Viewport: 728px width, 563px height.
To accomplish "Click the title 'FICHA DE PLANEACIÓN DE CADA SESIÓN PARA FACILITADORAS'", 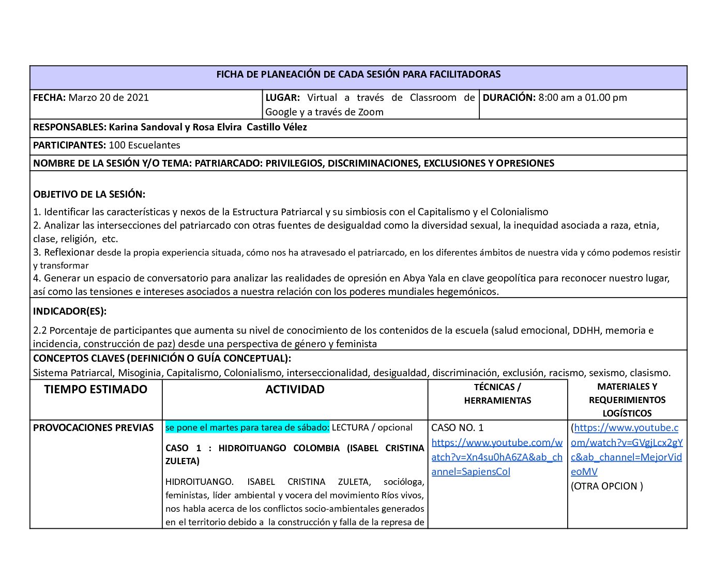I will 358,75.
